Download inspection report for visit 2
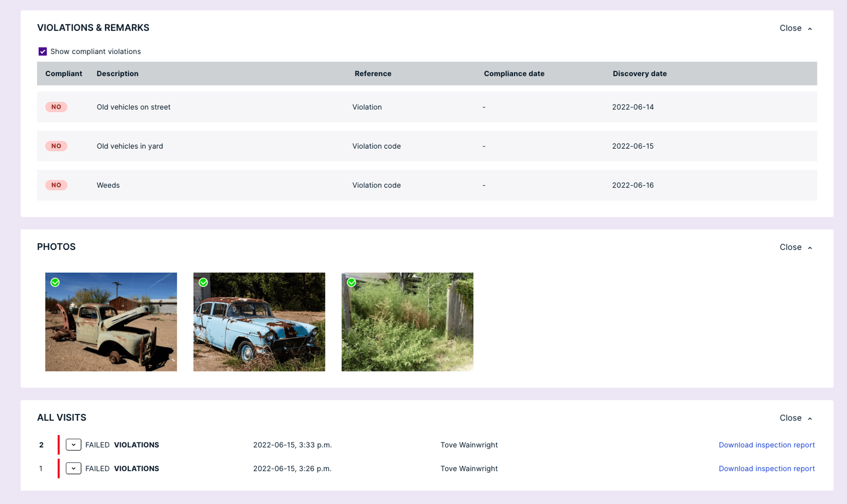This screenshot has height=504, width=847. click(766, 445)
